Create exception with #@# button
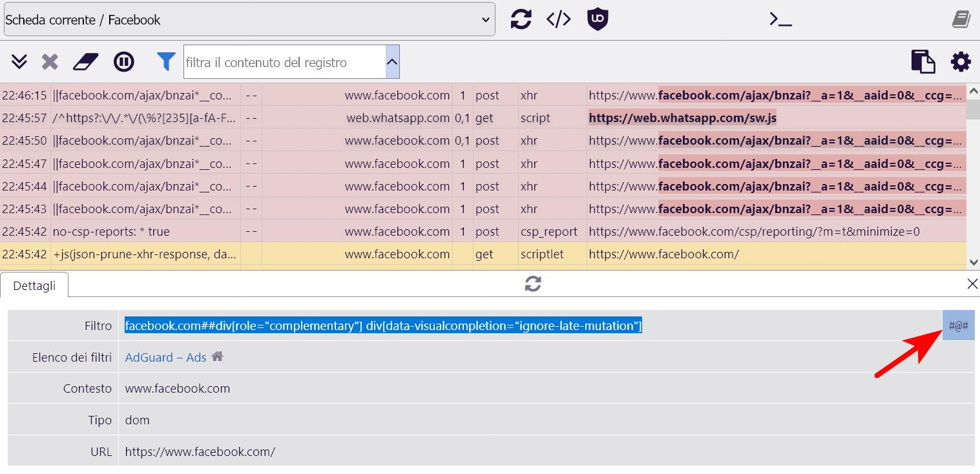The image size is (980, 474). click(x=958, y=325)
